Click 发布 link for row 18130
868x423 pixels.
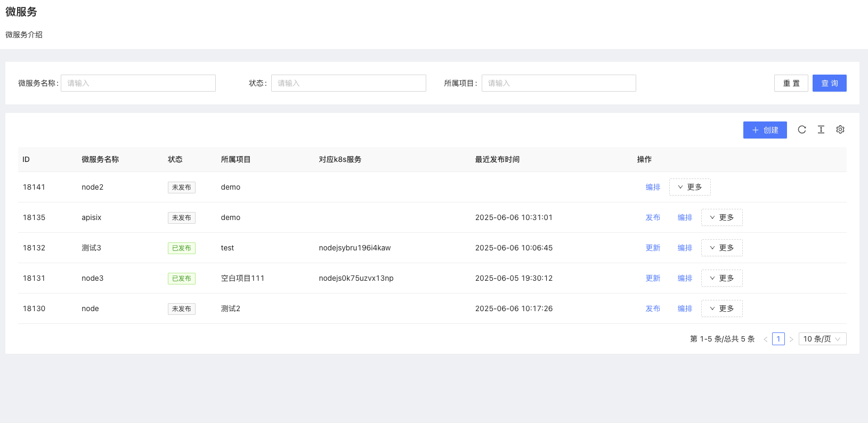point(653,308)
